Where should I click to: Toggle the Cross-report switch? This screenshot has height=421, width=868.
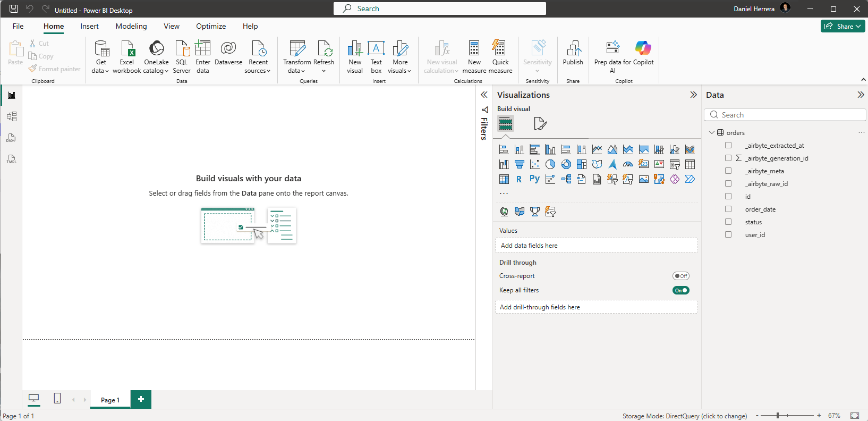681,276
